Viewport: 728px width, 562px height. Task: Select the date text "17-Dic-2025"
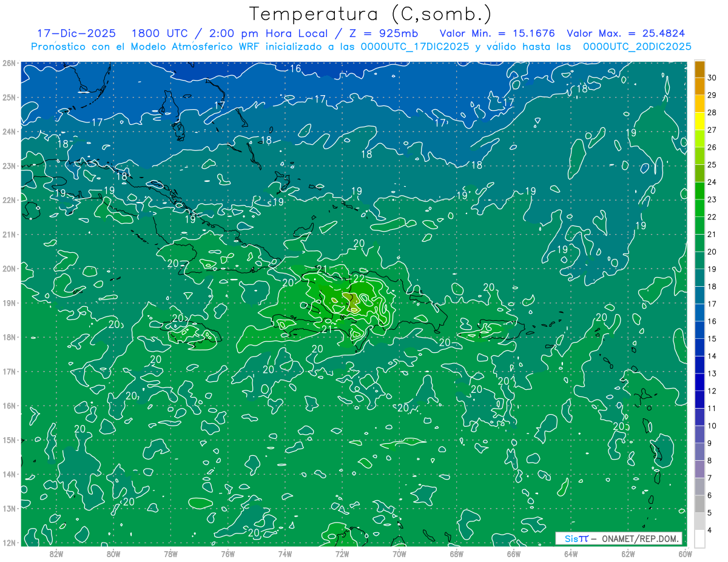point(76,33)
